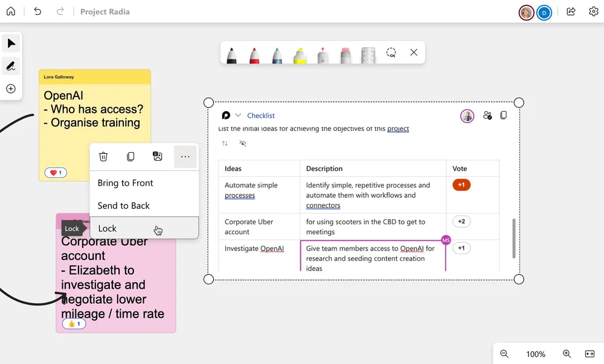This screenshot has width=604, height=364.
Task: Copy the sticky note using the copy icon
Action: tap(130, 156)
